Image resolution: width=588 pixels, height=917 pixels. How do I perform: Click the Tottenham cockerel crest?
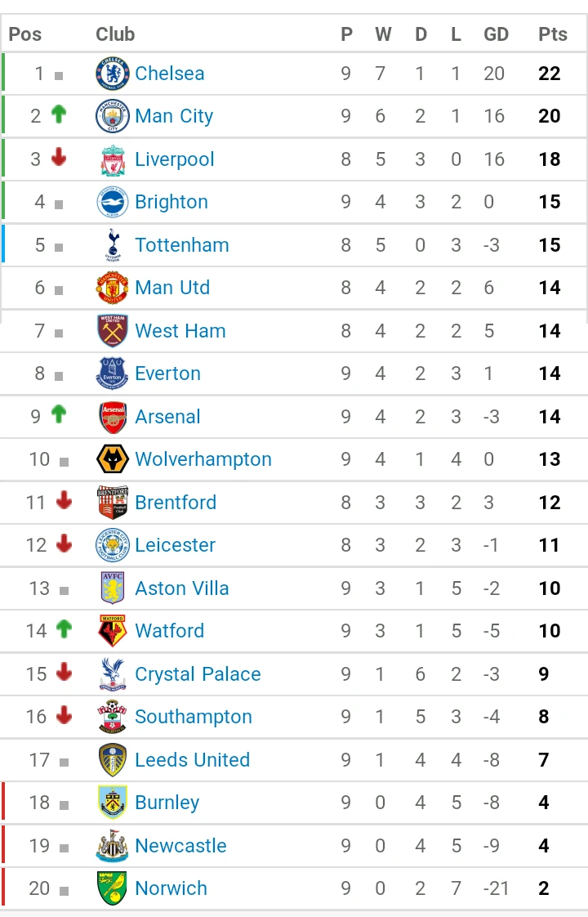(113, 245)
